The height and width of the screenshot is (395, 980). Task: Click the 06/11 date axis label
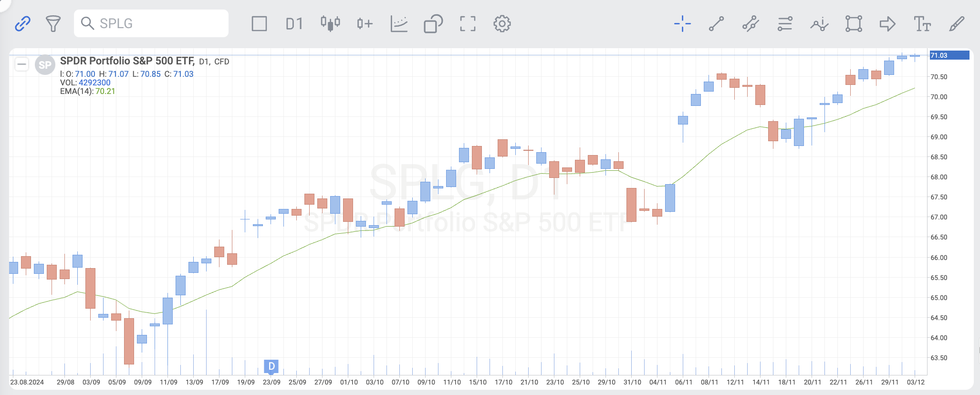tap(684, 382)
